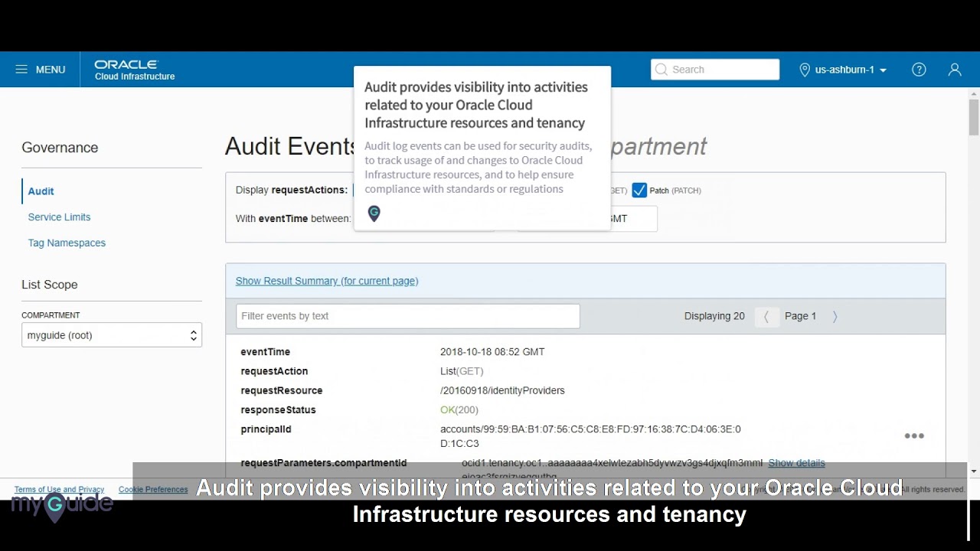Click the Filter events by text field

pos(408,316)
